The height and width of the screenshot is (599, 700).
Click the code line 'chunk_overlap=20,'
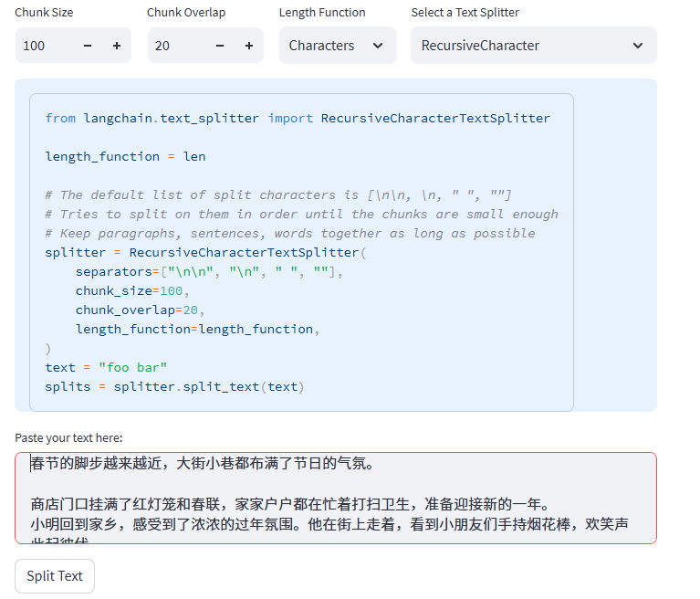coord(141,310)
